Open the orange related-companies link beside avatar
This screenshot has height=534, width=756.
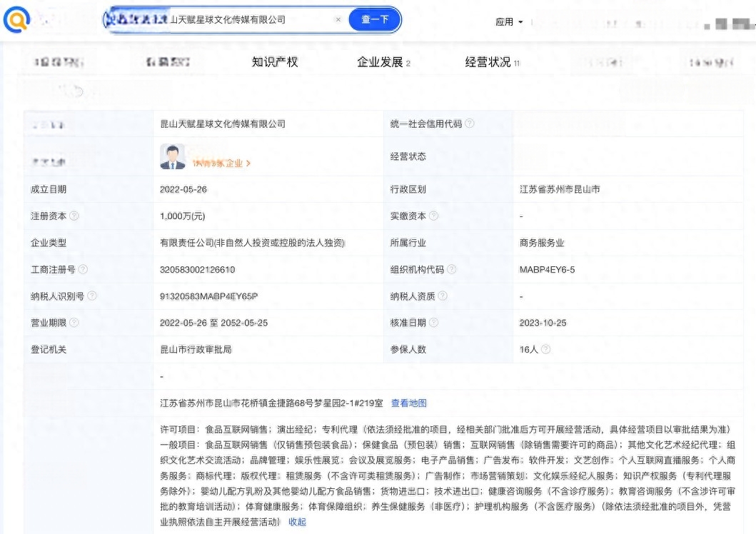[x=221, y=163]
